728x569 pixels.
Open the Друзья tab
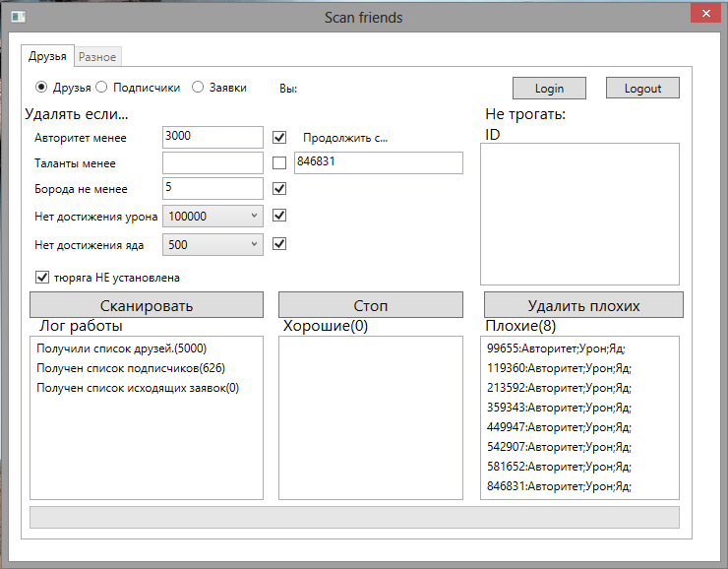(48, 56)
